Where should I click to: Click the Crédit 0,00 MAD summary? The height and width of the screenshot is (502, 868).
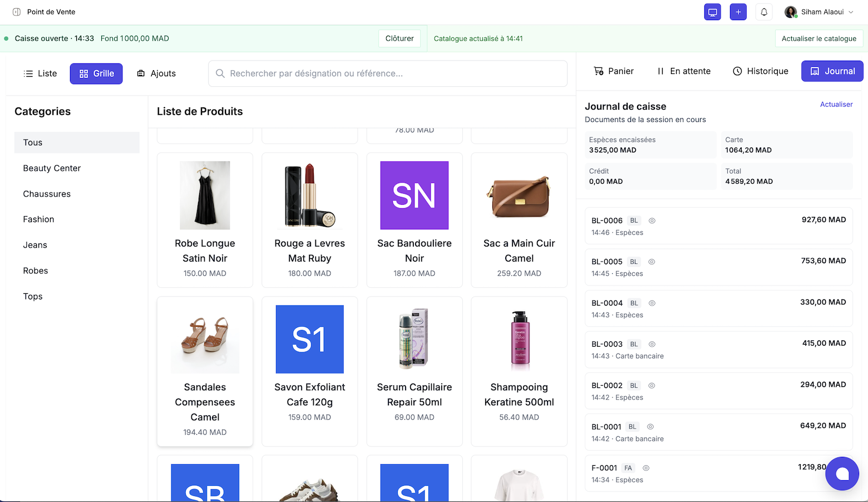point(650,176)
